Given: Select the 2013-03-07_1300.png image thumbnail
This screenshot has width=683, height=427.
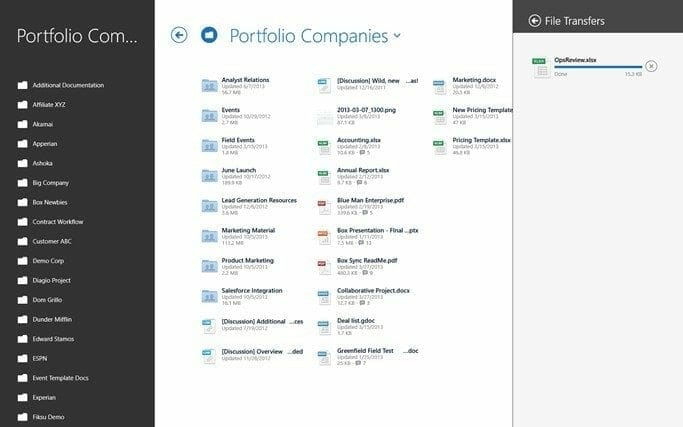Looking at the screenshot, I should click(322, 116).
